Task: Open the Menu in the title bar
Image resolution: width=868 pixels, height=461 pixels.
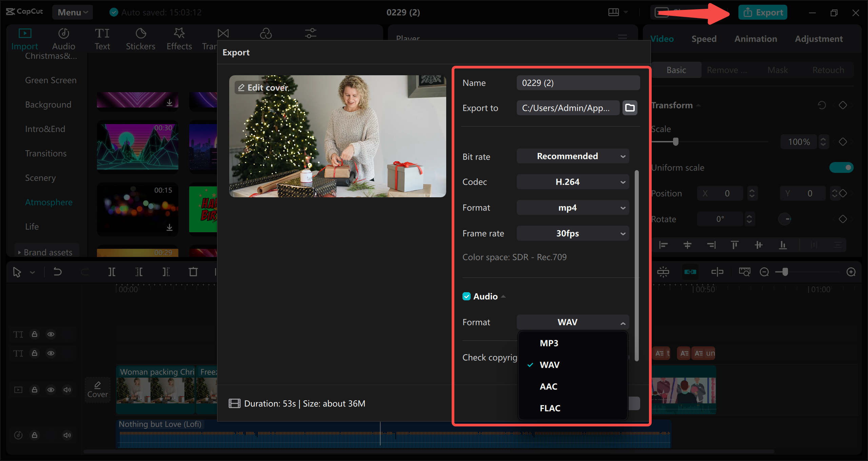Action: point(72,12)
